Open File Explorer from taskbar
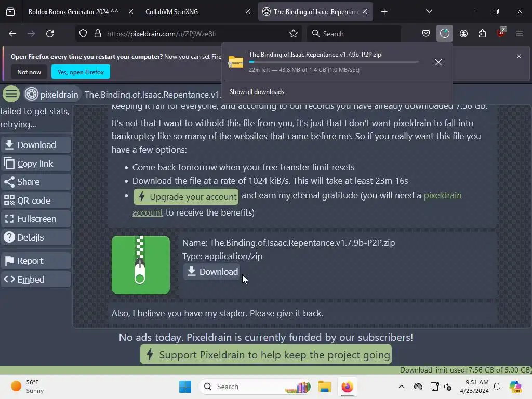The width and height of the screenshot is (532, 399). [324, 387]
